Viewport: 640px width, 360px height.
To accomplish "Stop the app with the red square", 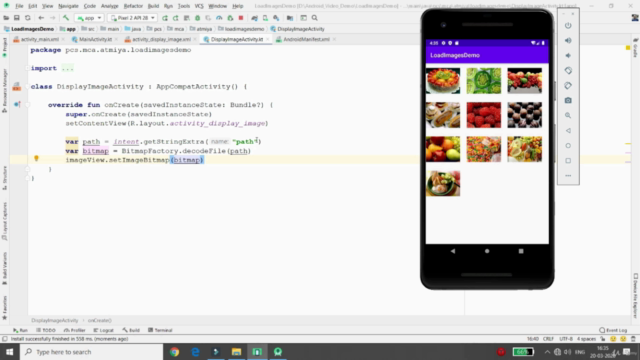I will pos(241,18).
